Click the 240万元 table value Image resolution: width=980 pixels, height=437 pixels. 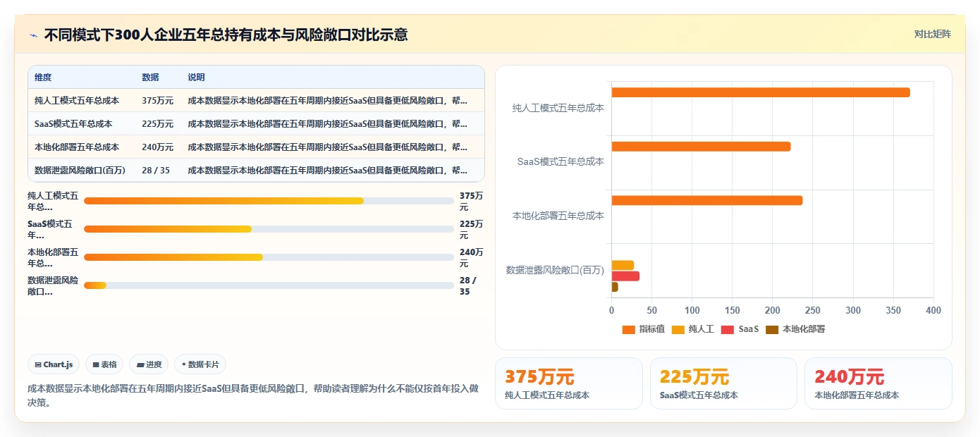point(157,147)
